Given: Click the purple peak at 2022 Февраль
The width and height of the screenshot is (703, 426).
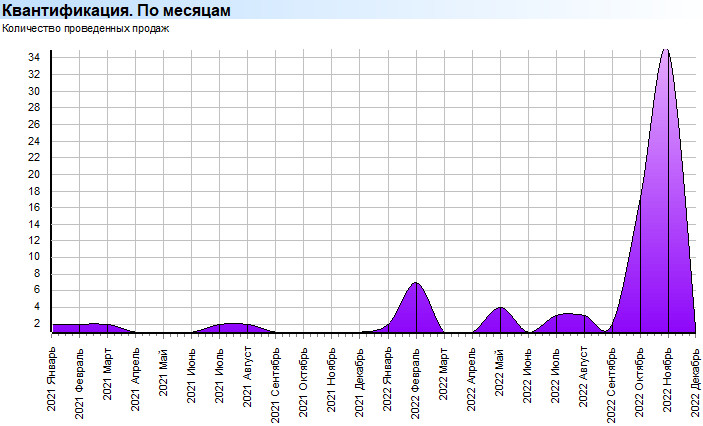Looking at the screenshot, I should (416, 308).
